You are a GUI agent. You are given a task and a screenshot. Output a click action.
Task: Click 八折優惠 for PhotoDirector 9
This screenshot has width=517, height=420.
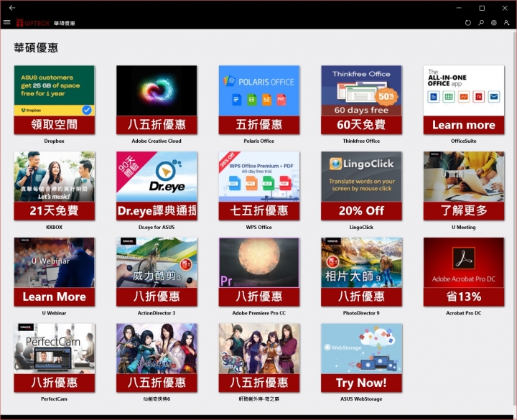[361, 297]
